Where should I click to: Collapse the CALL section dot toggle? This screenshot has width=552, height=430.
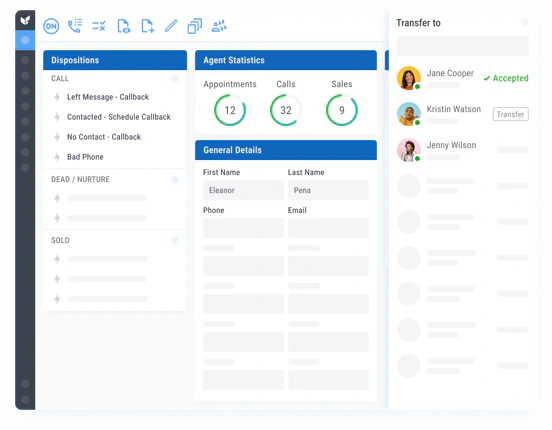coord(175,79)
